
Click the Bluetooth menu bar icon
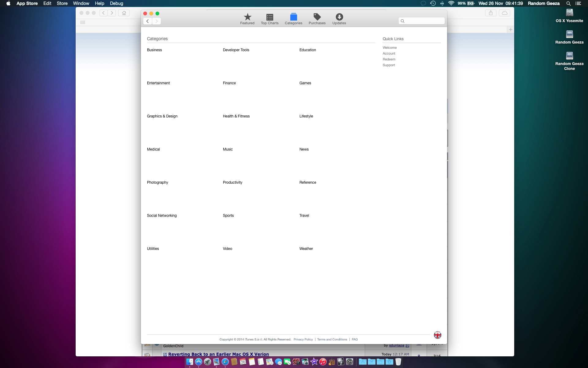pyautogui.click(x=442, y=3)
